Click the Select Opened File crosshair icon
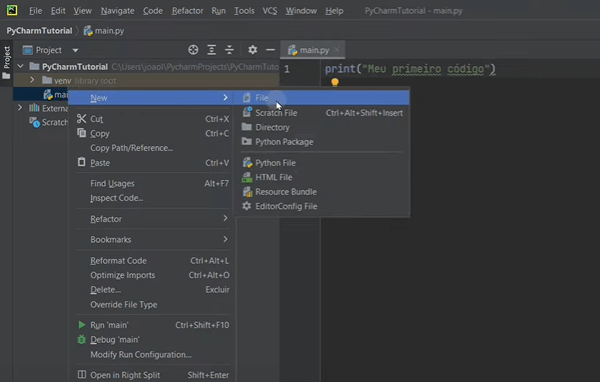 coord(193,50)
